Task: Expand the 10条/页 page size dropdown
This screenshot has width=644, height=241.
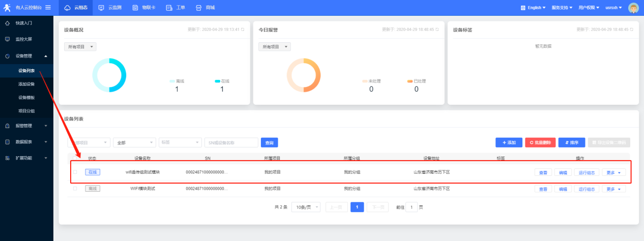Action: pos(306,207)
